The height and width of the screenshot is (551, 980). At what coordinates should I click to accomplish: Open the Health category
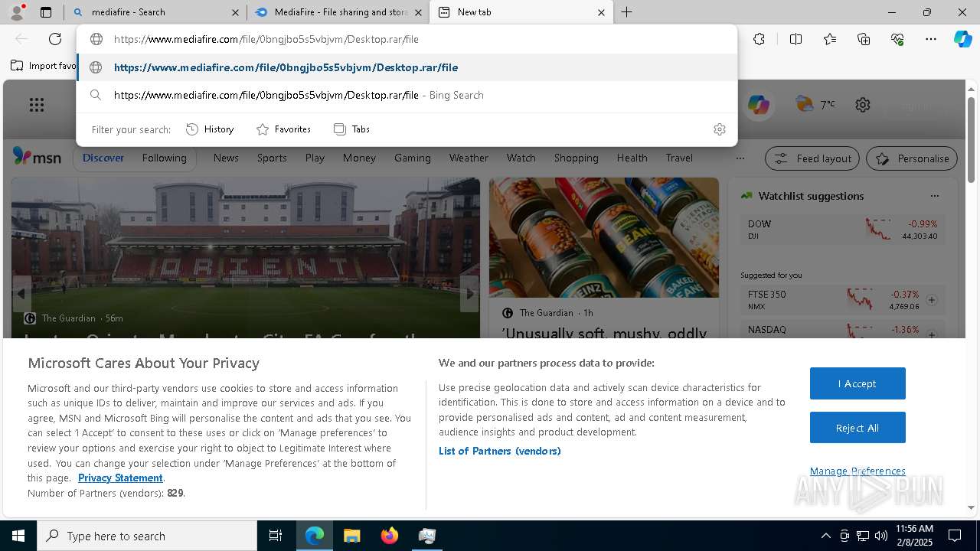click(632, 158)
